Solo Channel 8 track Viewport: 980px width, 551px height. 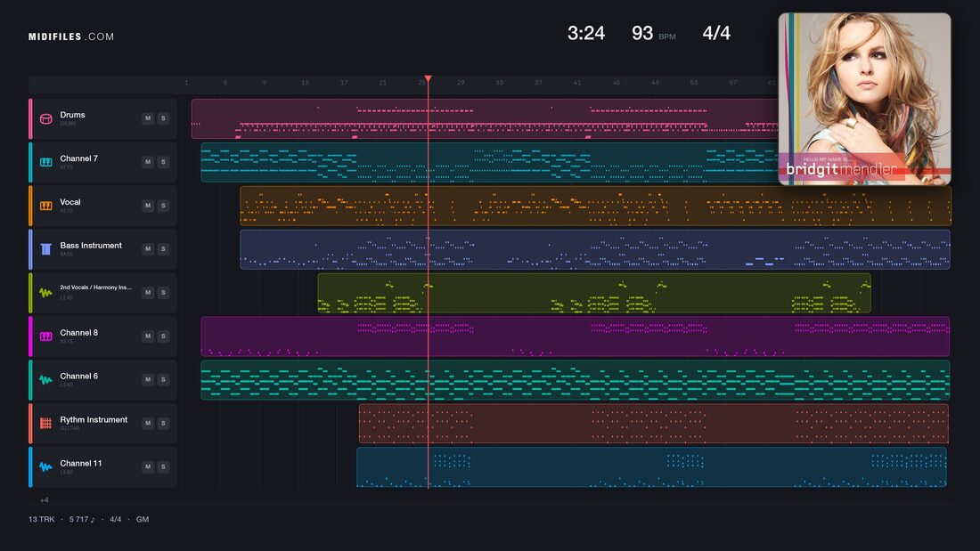[x=163, y=336]
